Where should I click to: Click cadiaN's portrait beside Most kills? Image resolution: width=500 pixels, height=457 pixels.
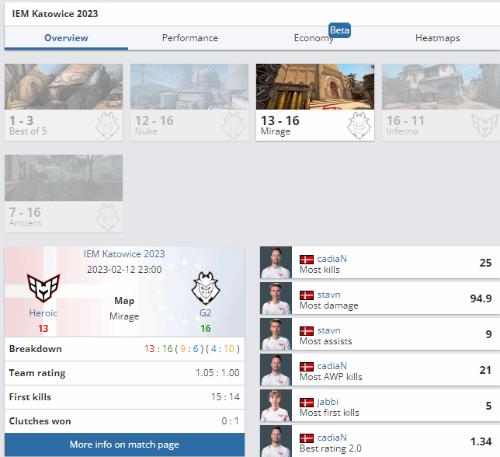point(276,262)
